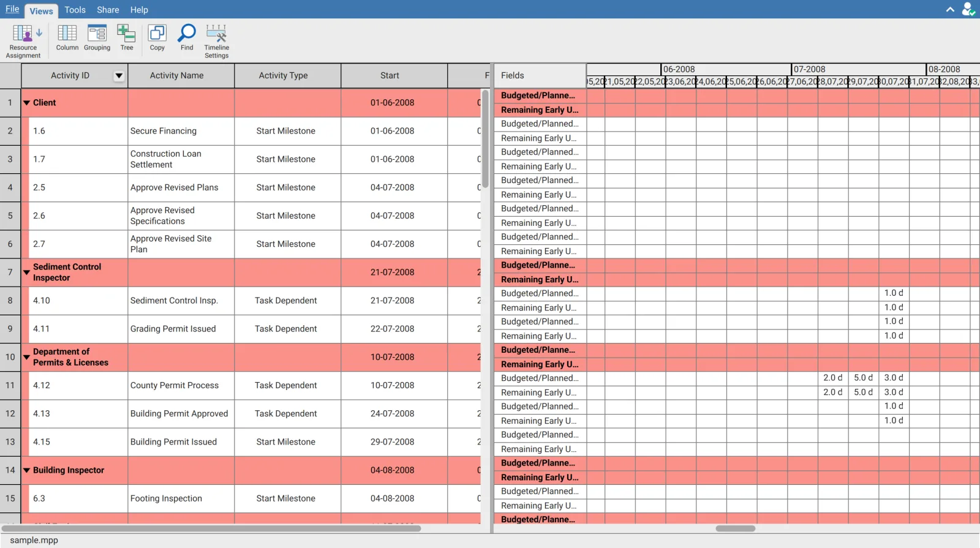Open Timeline Settings

[217, 40]
